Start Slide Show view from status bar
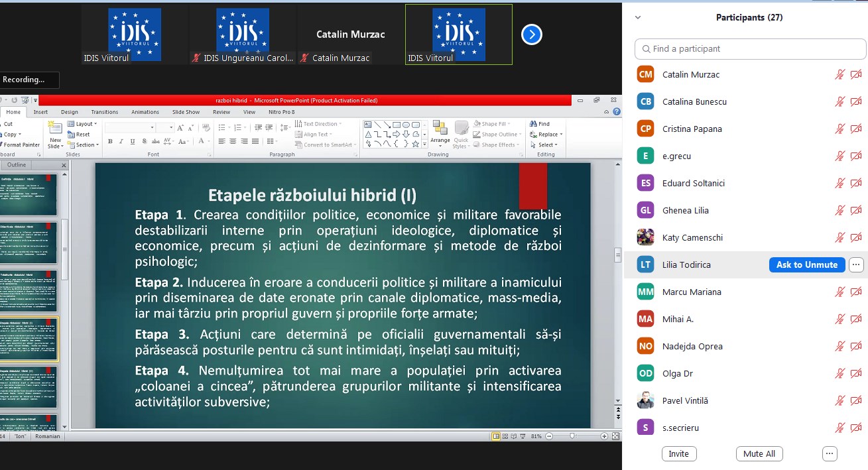This screenshot has height=470, width=868. (x=523, y=436)
